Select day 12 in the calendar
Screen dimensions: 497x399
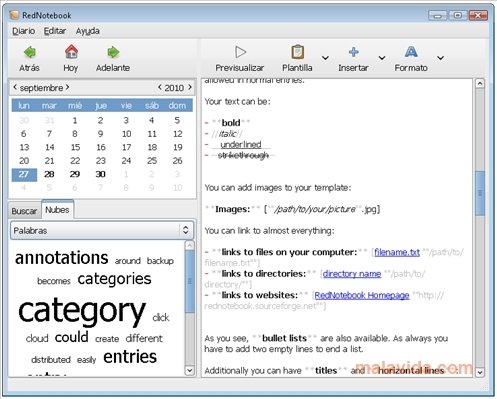click(178, 134)
